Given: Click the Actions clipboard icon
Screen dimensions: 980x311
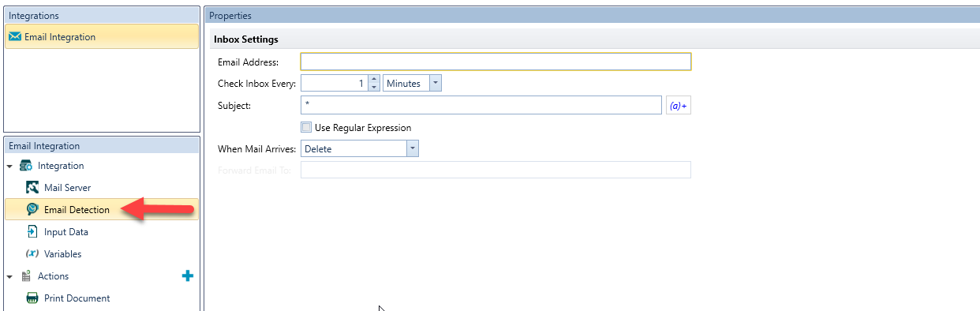Looking at the screenshot, I should [x=25, y=276].
